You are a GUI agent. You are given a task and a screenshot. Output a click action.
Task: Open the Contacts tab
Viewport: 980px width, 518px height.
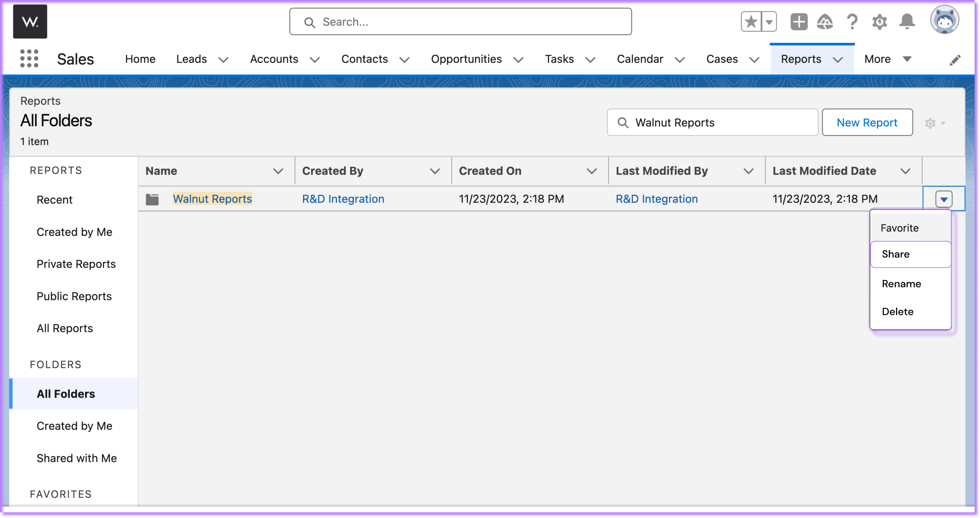(x=364, y=59)
